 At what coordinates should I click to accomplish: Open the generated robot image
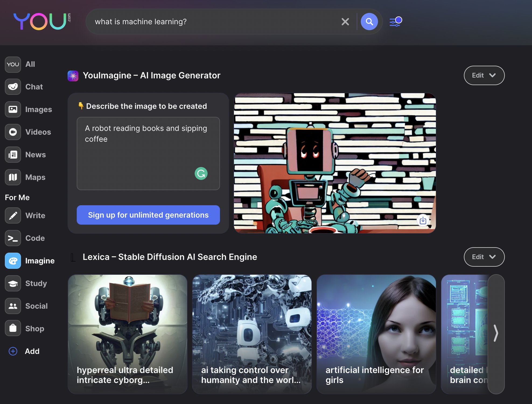(335, 163)
